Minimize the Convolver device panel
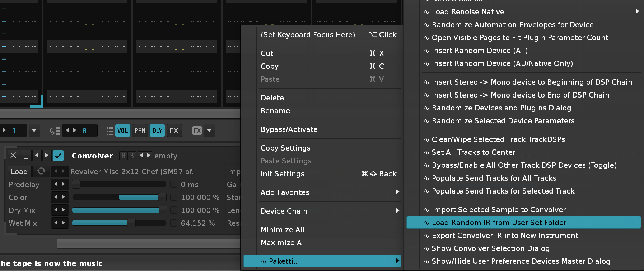 tap(25, 156)
